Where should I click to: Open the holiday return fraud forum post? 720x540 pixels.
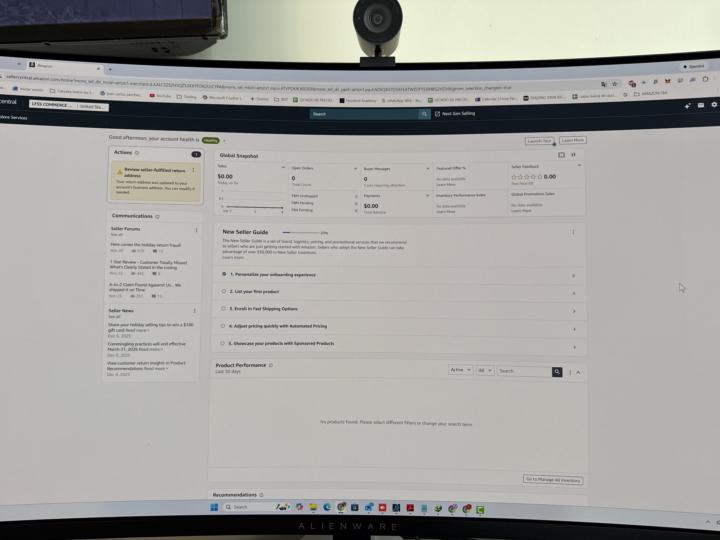146,245
